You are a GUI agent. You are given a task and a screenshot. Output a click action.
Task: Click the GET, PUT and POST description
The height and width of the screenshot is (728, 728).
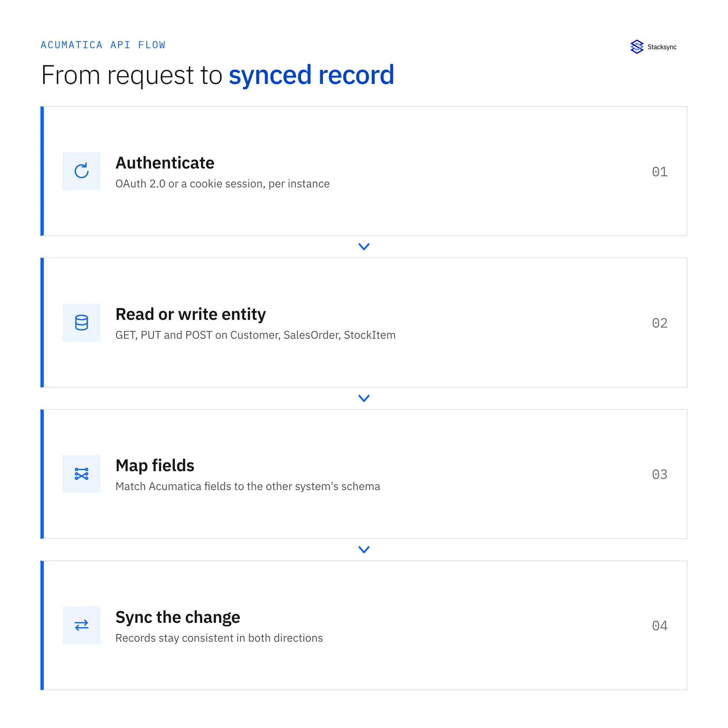tap(255, 335)
